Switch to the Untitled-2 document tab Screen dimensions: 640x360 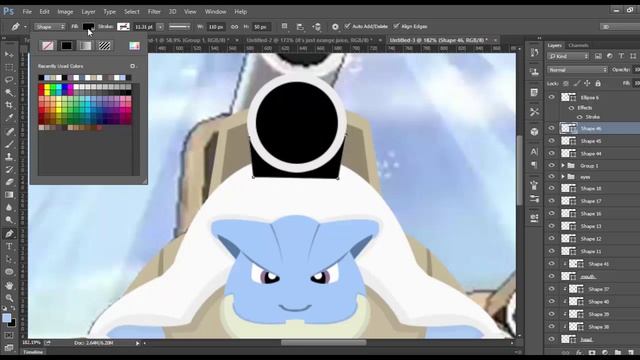[311, 40]
